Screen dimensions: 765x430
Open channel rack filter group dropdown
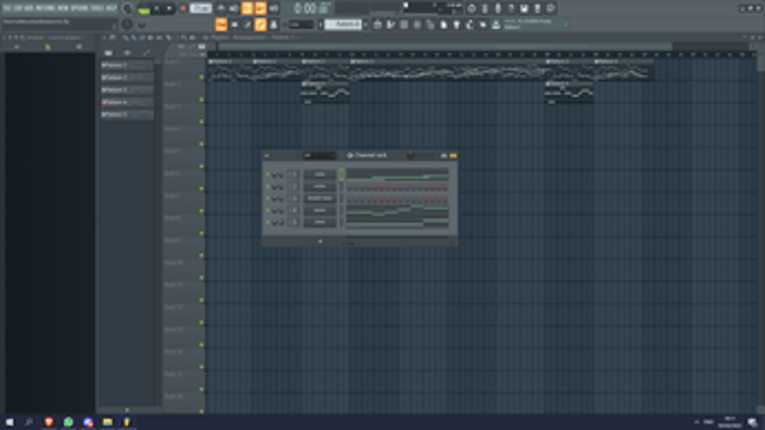(320, 156)
